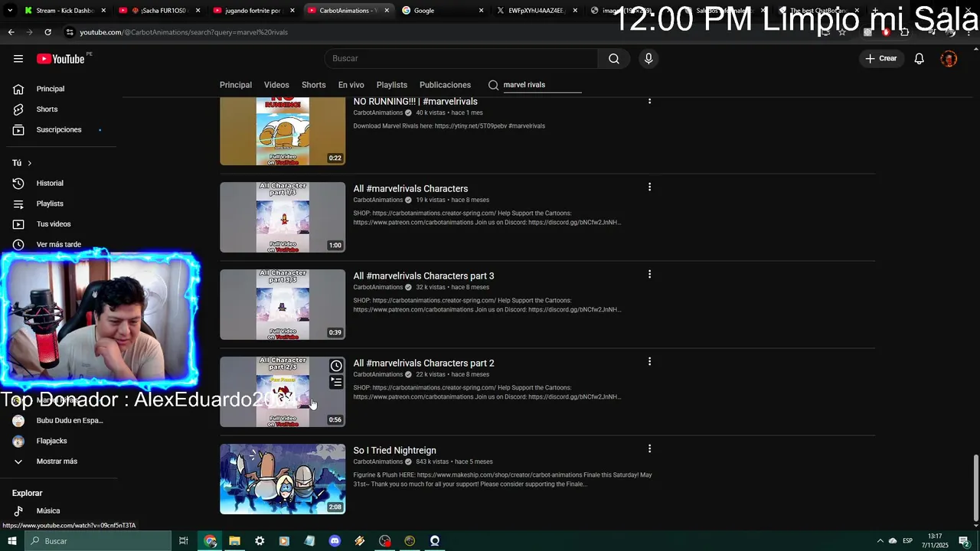Open the NO RUNNING!!! video thumbnail
This screenshot has width=980, height=551.
(283, 131)
